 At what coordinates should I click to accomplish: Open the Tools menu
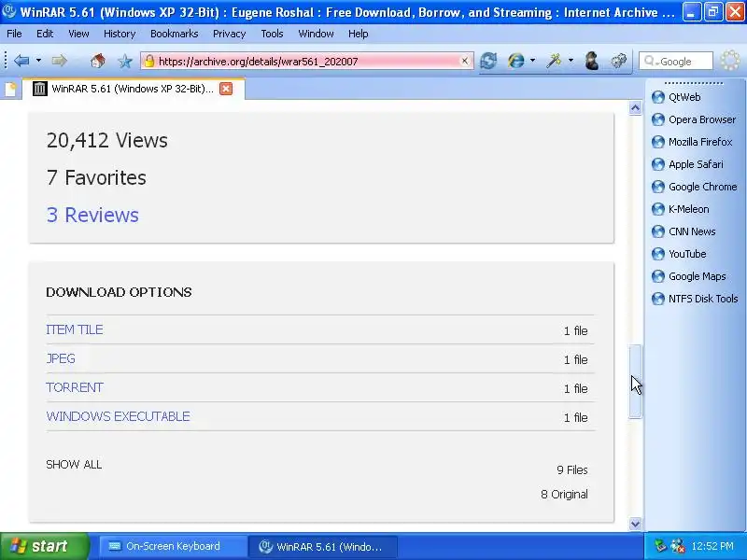point(272,34)
